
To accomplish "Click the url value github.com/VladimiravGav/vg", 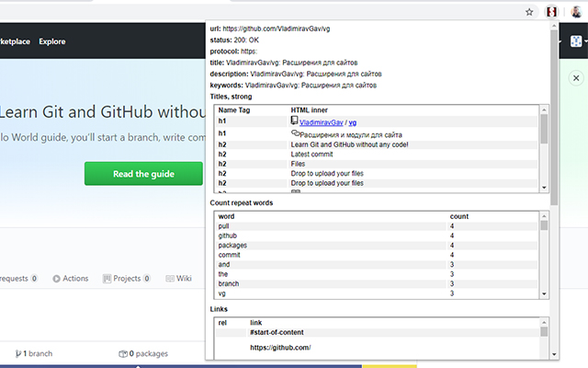I will click(277, 29).
